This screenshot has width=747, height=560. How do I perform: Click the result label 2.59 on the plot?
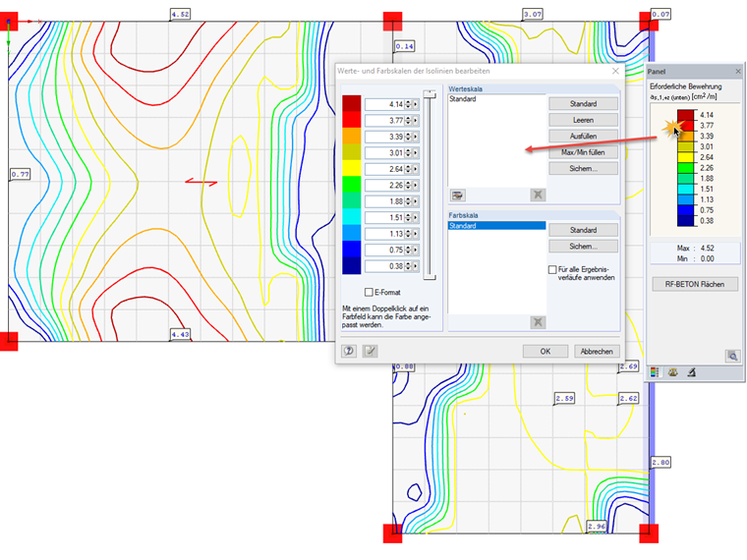pyautogui.click(x=564, y=398)
